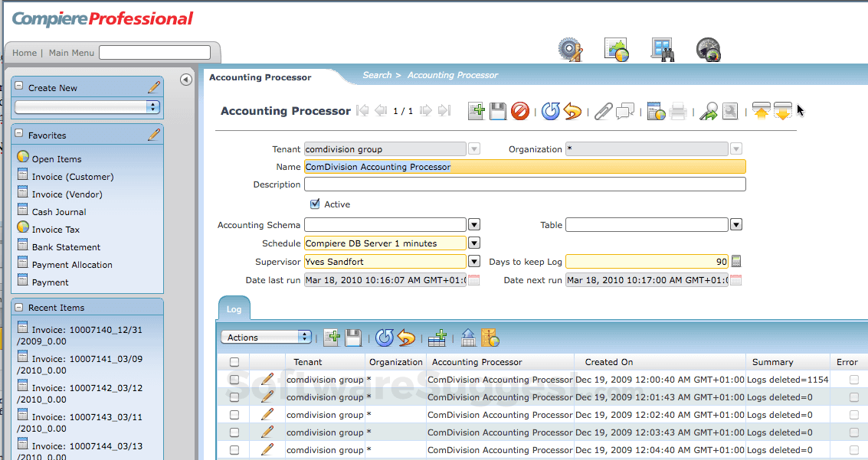Click the red Delete record icon
The height and width of the screenshot is (460, 868).
(520, 112)
